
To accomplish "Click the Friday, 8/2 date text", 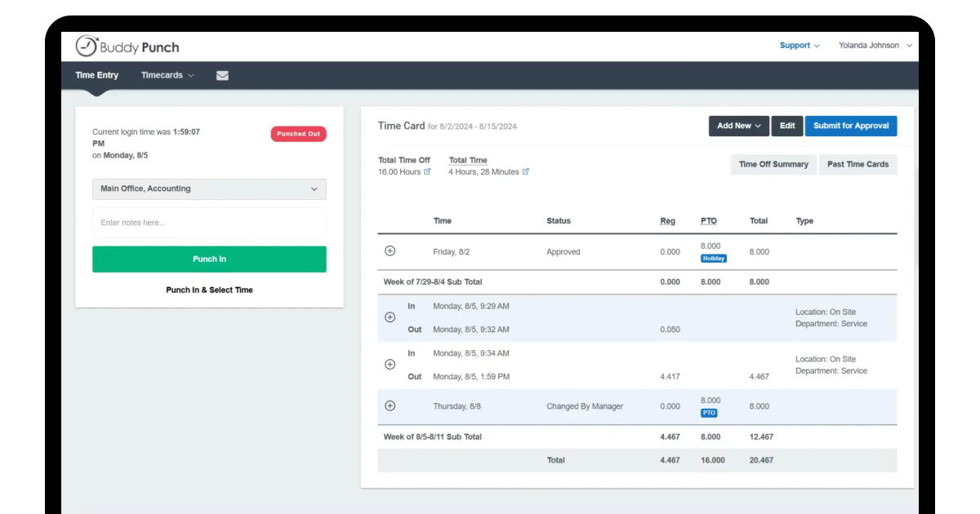I will click(x=452, y=252).
